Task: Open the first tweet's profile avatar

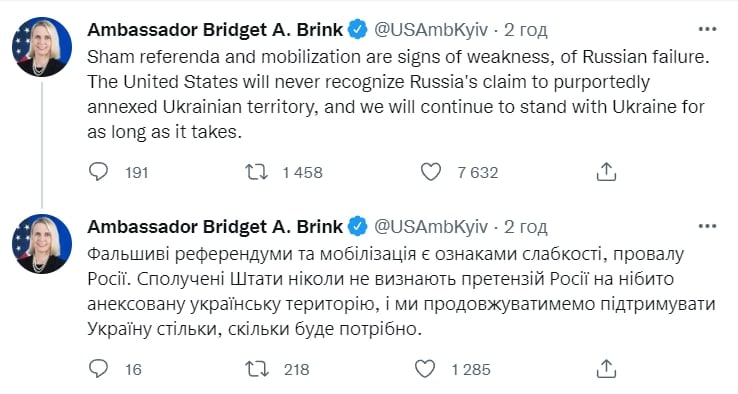Action: click(42, 47)
